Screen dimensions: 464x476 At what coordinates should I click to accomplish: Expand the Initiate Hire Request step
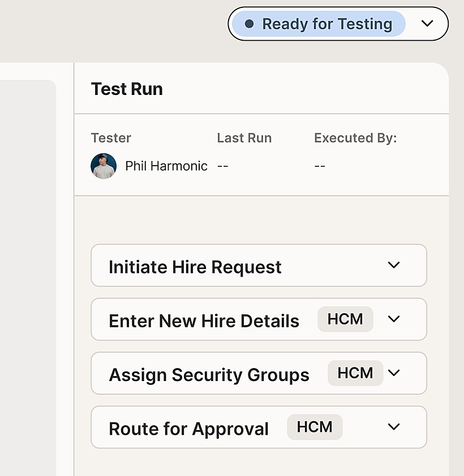393,265
